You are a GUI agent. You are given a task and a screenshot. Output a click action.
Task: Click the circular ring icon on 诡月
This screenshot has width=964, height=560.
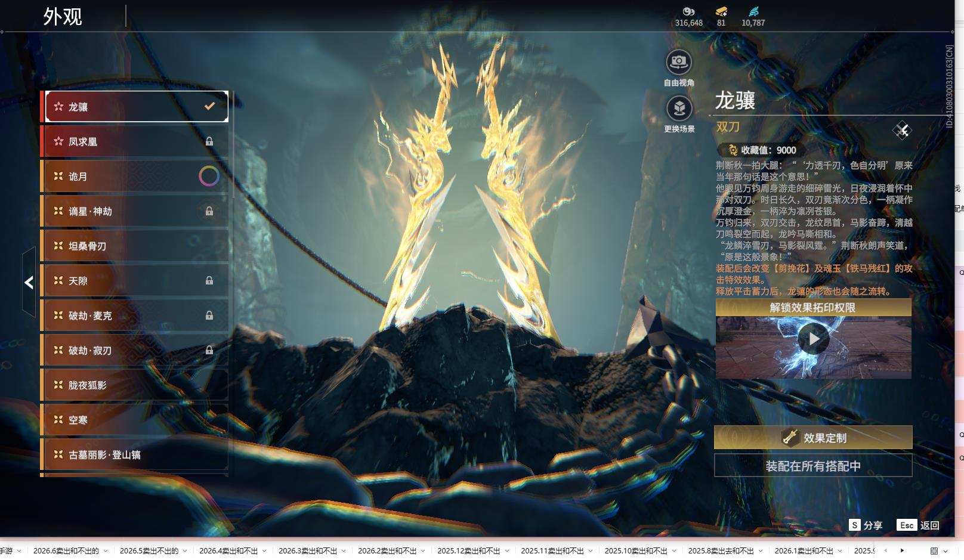pos(209,176)
